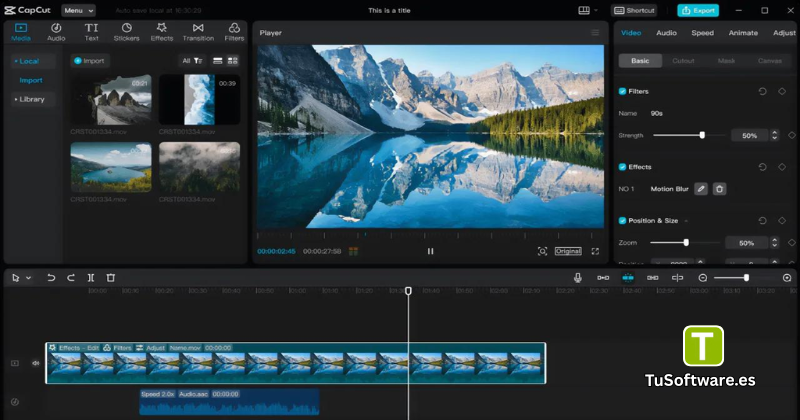The image size is (800, 420).
Task: Select Import in the sidebar
Action: (x=31, y=80)
